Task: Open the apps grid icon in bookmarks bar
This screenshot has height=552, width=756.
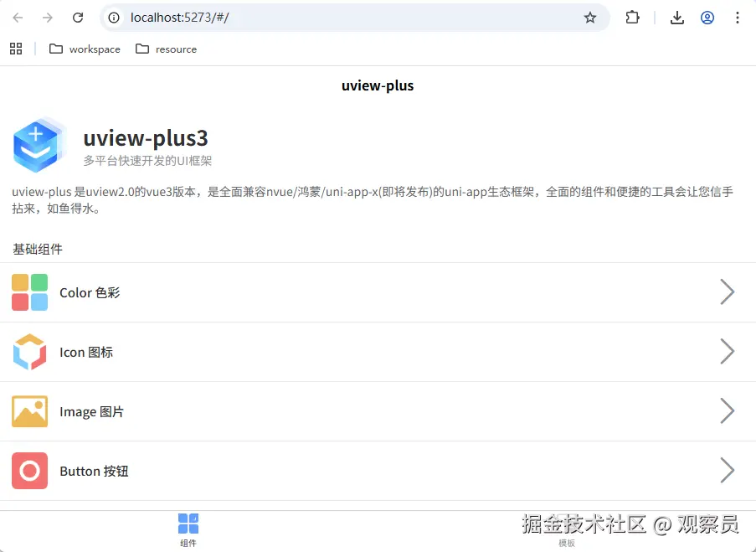Action: 16,49
